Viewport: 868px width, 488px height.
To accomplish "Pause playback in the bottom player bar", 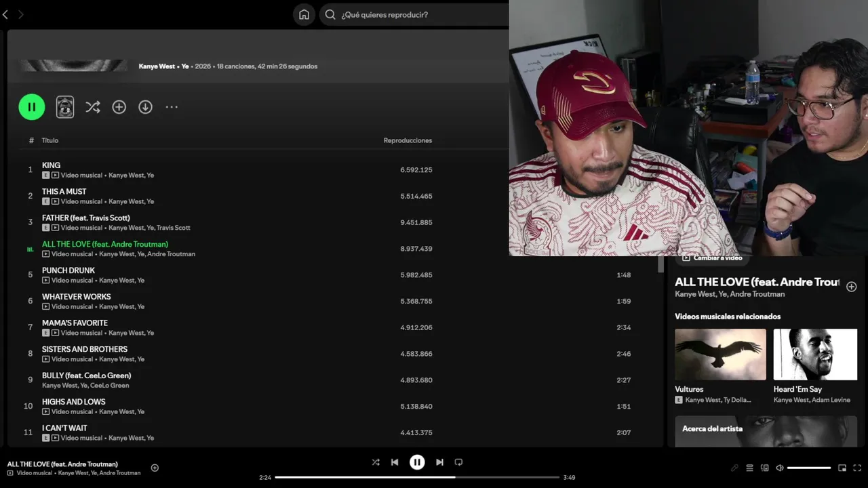I will [417, 462].
